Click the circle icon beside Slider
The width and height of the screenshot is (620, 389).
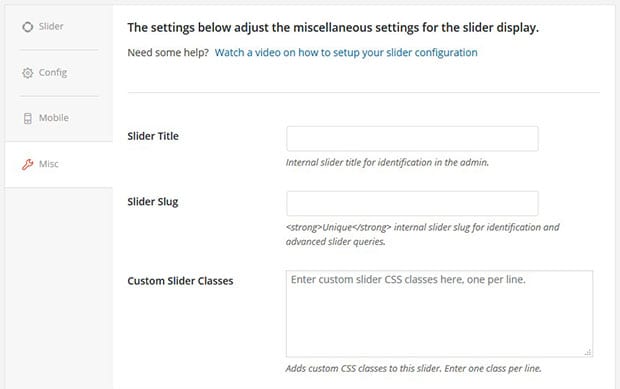click(x=28, y=27)
